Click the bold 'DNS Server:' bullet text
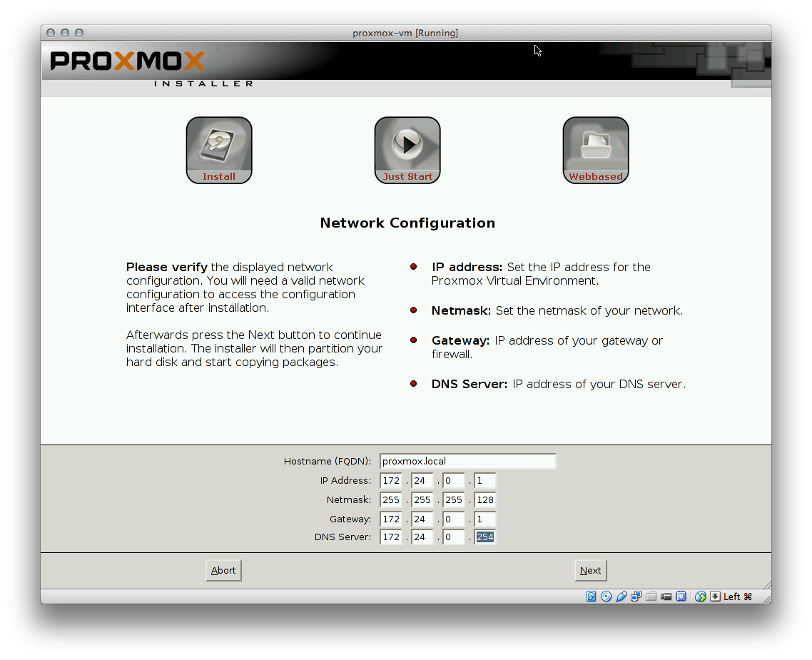The height and width of the screenshot is (660, 812). point(470,384)
